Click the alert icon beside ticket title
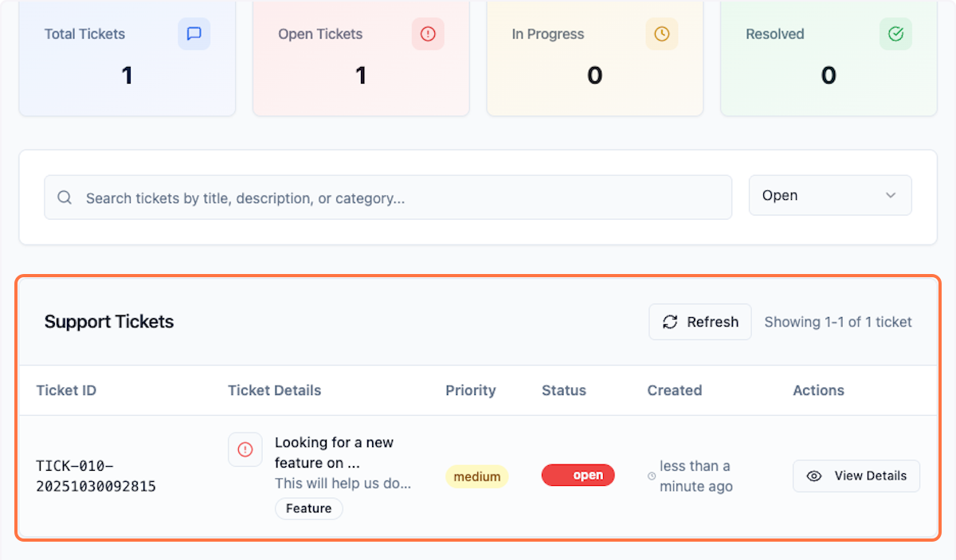Screen dimensions: 956x560 coord(245,450)
